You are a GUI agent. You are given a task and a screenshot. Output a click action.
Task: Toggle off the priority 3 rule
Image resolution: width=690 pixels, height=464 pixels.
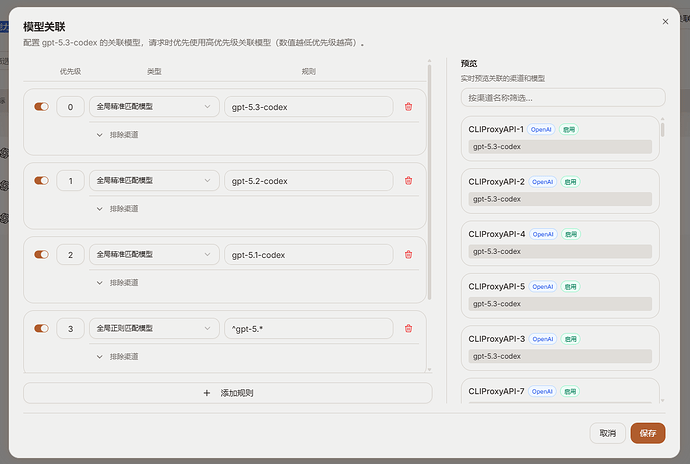pos(41,328)
